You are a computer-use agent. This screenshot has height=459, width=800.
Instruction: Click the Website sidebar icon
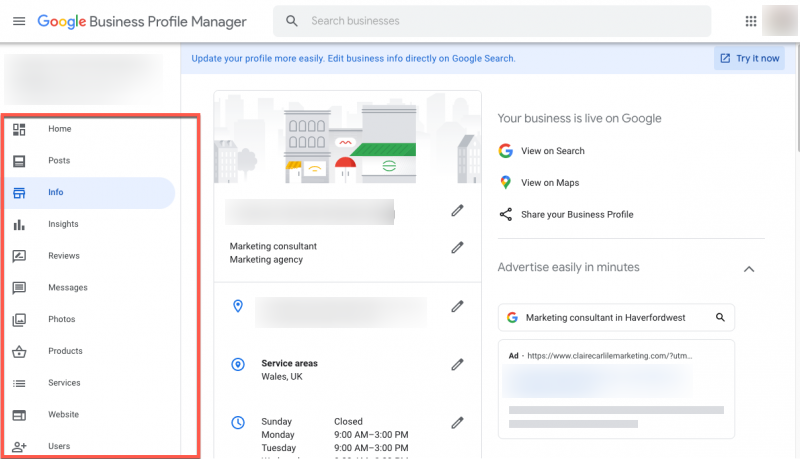pos(19,415)
